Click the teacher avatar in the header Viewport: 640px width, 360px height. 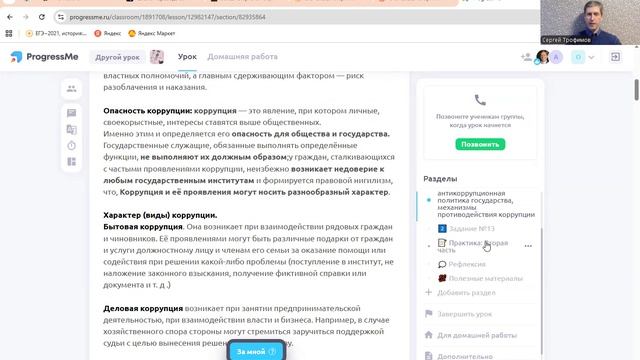pyautogui.click(x=543, y=57)
